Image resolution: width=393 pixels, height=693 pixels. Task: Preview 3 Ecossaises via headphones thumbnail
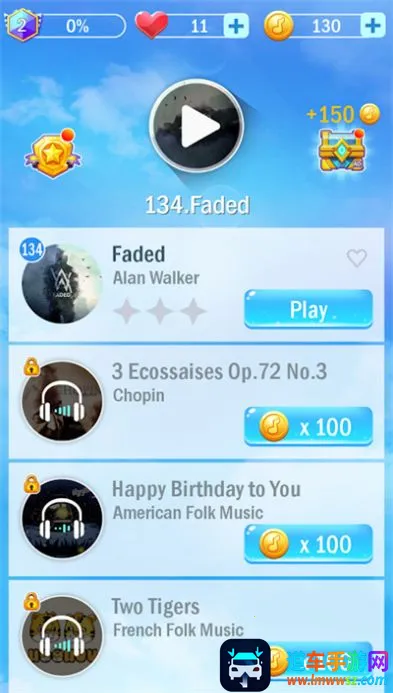point(62,401)
